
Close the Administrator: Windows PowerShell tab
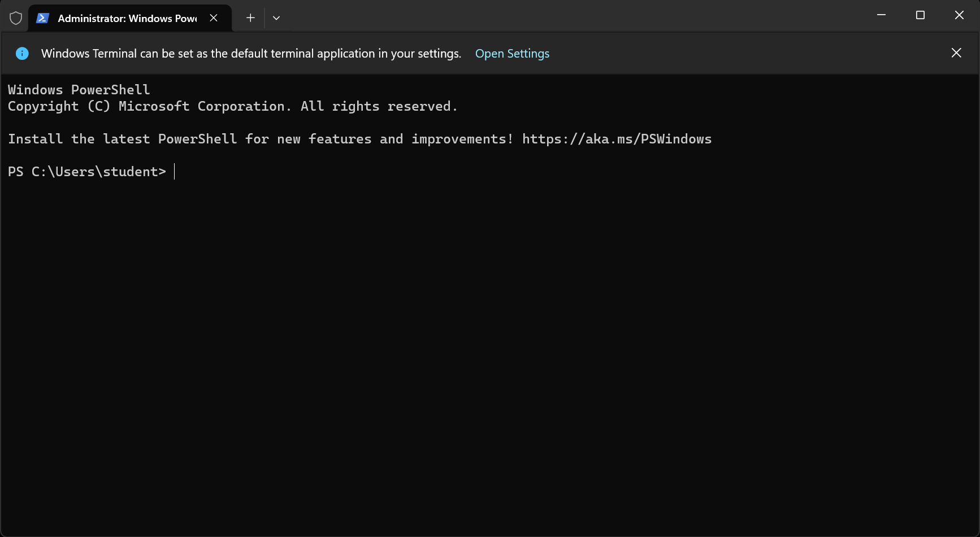(x=213, y=18)
